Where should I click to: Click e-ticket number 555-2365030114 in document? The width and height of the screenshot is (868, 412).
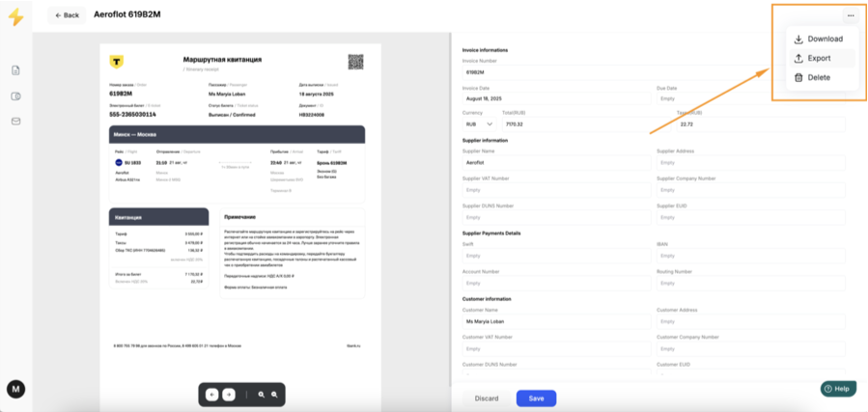(133, 115)
